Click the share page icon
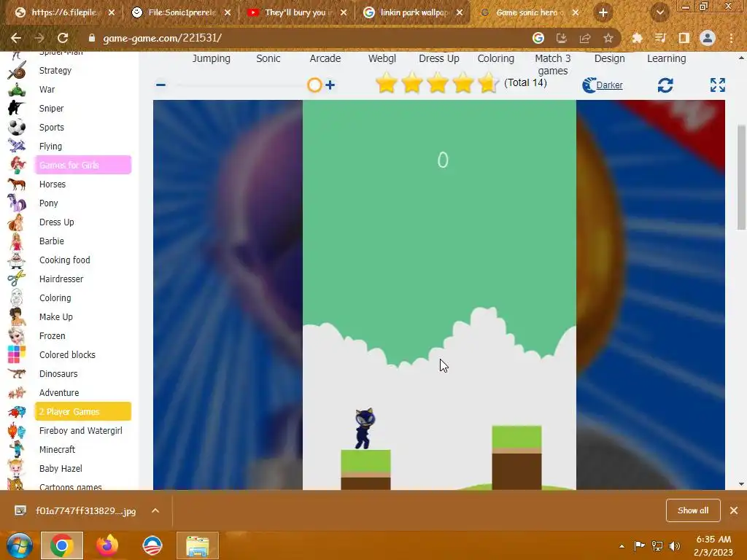This screenshot has width=747, height=560. pyautogui.click(x=585, y=38)
